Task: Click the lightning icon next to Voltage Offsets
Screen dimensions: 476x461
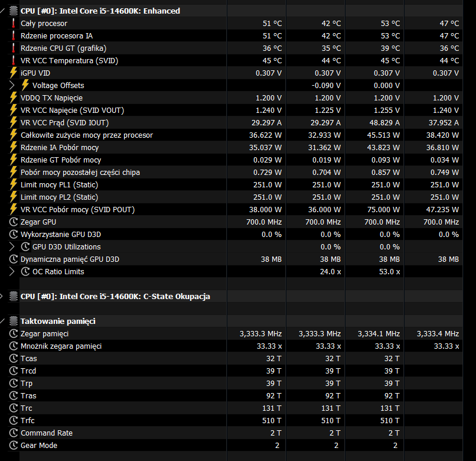Action: pyautogui.click(x=25, y=85)
